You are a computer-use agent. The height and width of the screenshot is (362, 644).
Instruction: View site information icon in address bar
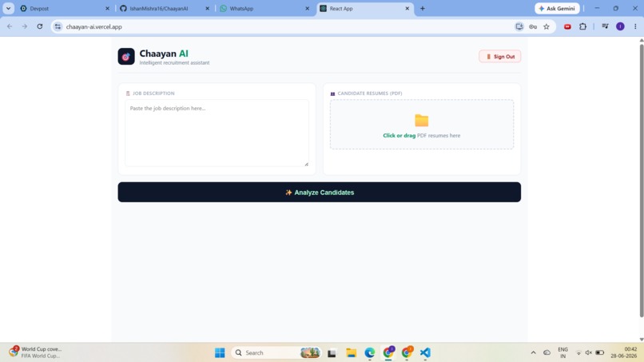(58, 26)
